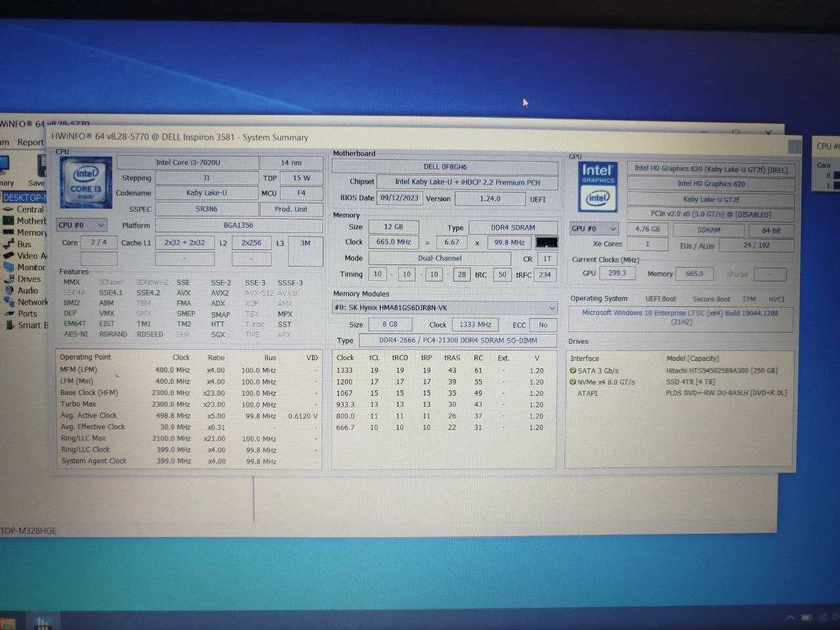
Task: Click the RDRAND feature label
Action: coord(113,334)
